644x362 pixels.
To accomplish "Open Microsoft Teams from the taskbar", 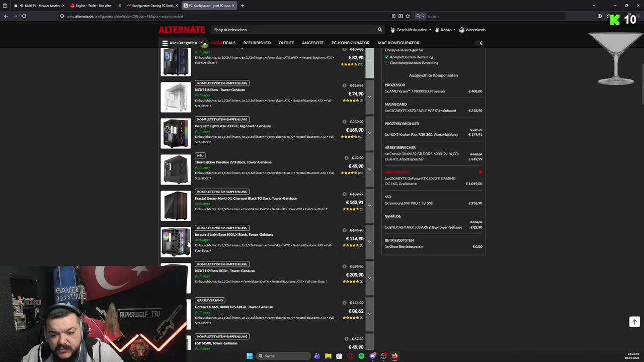I will point(317,356).
